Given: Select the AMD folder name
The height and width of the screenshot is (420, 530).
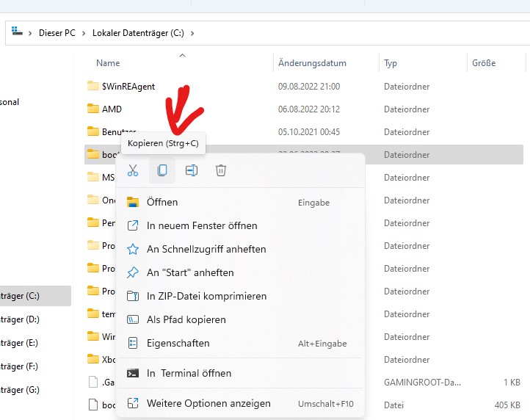Looking at the screenshot, I should pyautogui.click(x=112, y=109).
